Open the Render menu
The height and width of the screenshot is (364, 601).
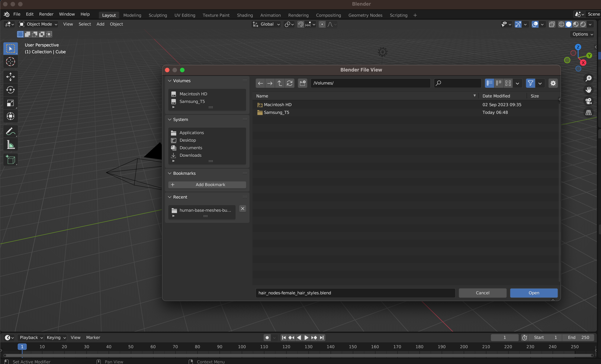pyautogui.click(x=46, y=14)
